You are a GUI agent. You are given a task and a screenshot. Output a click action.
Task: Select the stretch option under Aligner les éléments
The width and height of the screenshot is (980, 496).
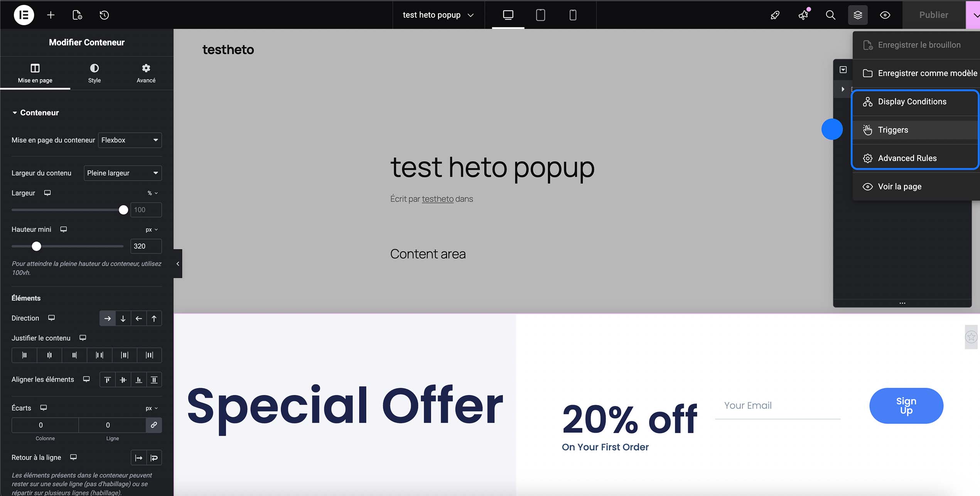point(154,380)
